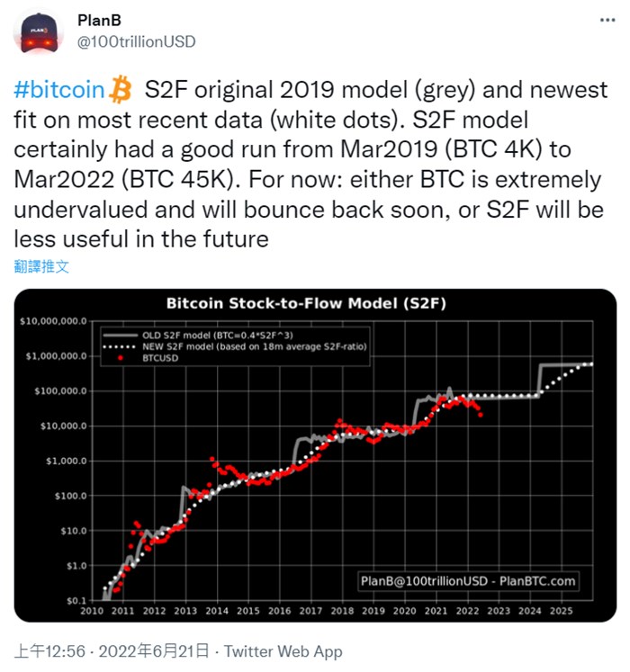Click the red BTCUSD legend marker

[x=121, y=356]
